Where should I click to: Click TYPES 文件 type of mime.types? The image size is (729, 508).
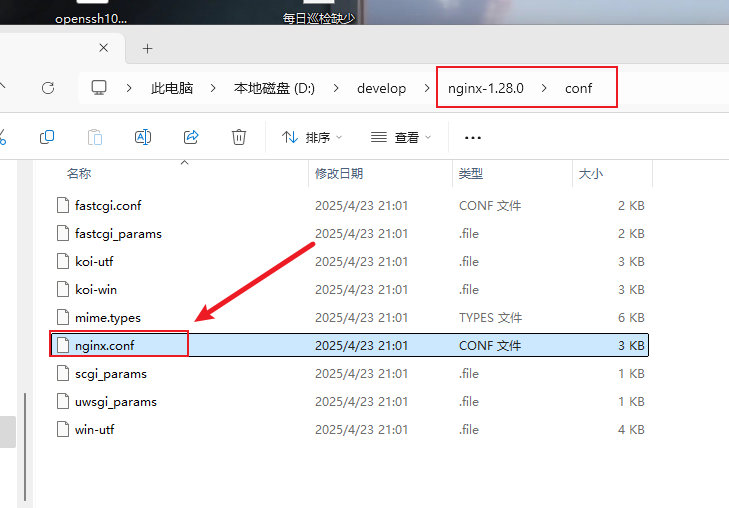pos(490,317)
